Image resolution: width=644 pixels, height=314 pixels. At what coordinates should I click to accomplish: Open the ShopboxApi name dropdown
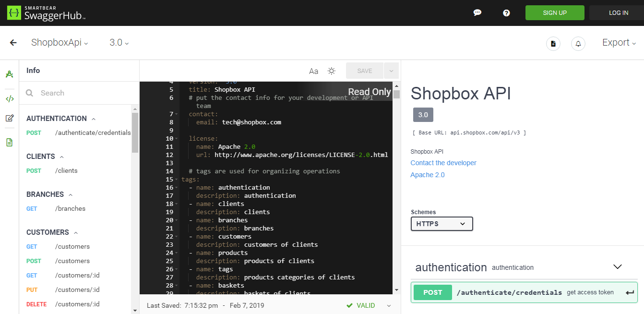60,43
